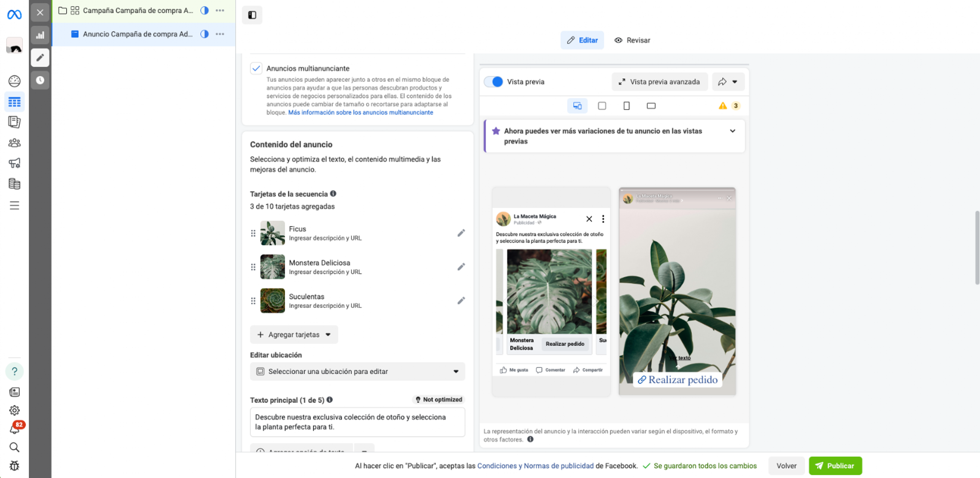980x478 pixels.
Task: Open the campaigns table grid icon
Action: 15,102
